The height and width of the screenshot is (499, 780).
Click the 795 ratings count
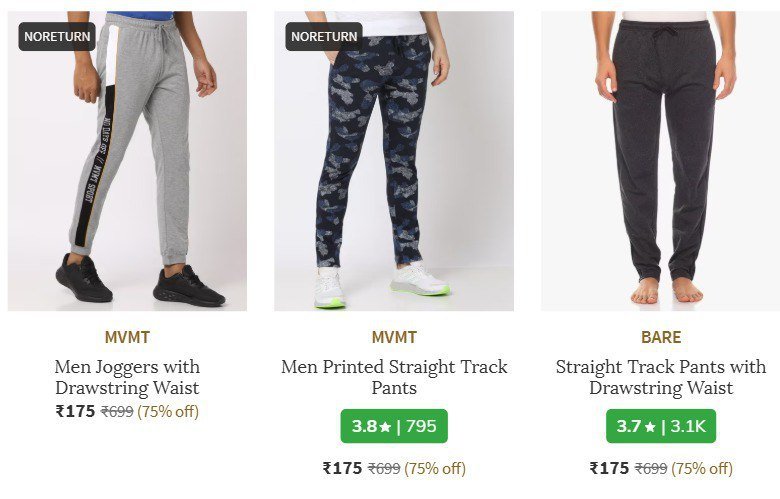tap(421, 426)
